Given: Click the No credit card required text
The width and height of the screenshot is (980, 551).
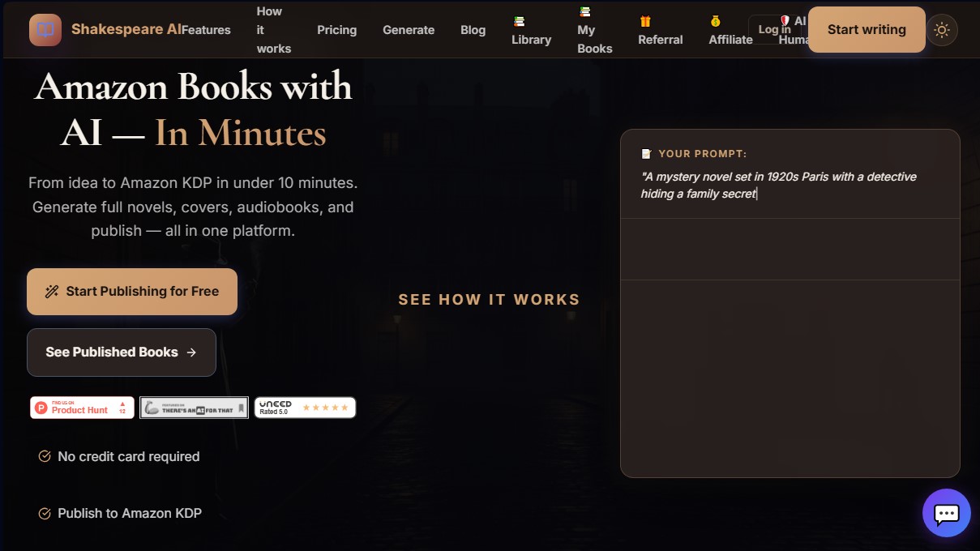Looking at the screenshot, I should click(129, 456).
